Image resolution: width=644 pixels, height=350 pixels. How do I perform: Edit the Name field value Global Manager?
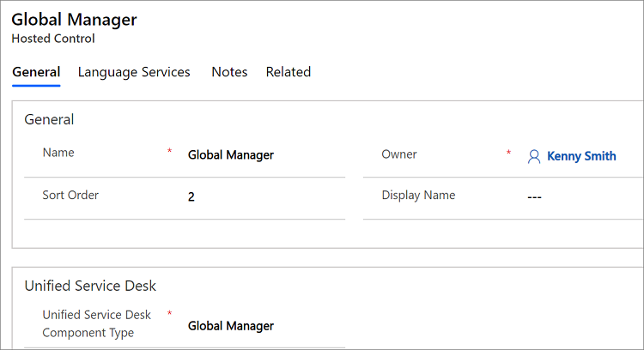[x=231, y=154]
